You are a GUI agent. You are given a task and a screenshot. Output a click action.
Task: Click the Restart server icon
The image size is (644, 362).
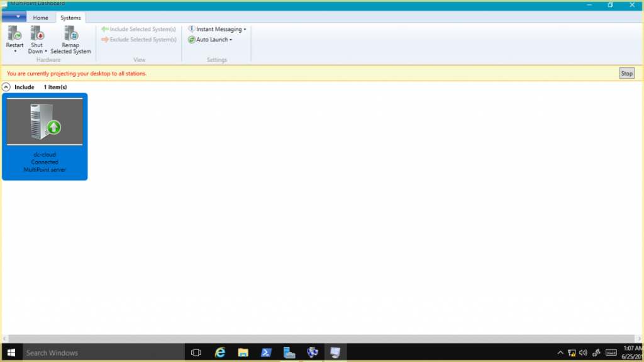click(14, 33)
